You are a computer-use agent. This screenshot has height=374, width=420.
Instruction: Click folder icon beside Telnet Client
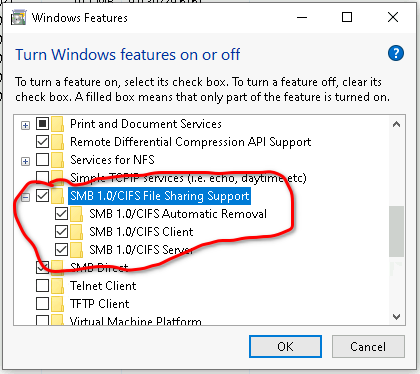coord(57,286)
